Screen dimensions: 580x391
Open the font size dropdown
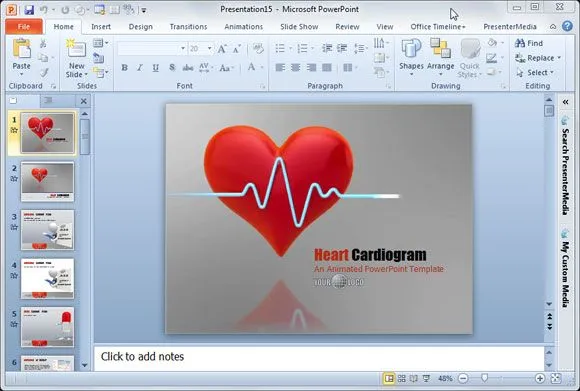point(209,48)
